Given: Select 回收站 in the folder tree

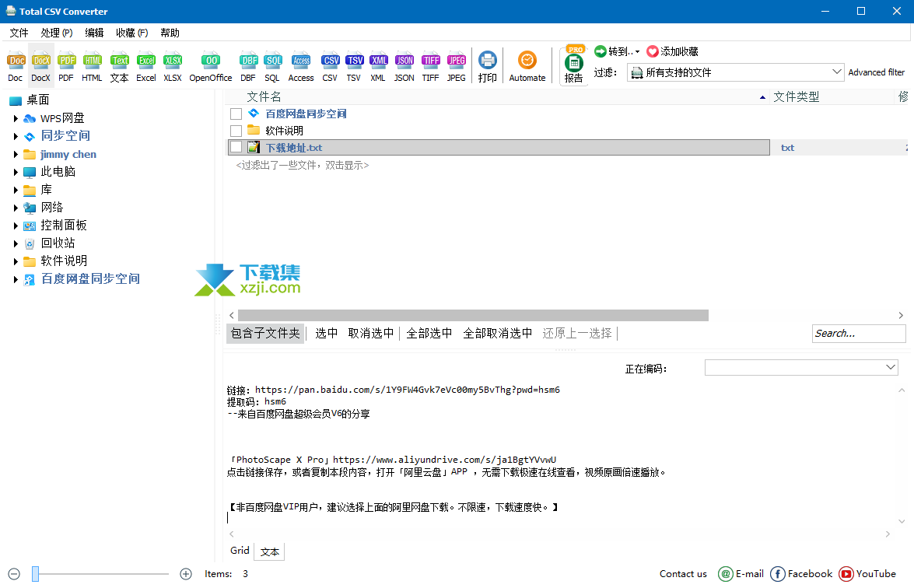Looking at the screenshot, I should coord(58,243).
